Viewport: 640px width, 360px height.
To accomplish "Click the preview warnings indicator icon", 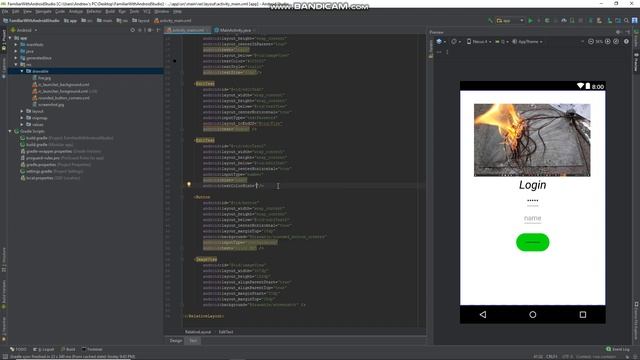I will [626, 42].
